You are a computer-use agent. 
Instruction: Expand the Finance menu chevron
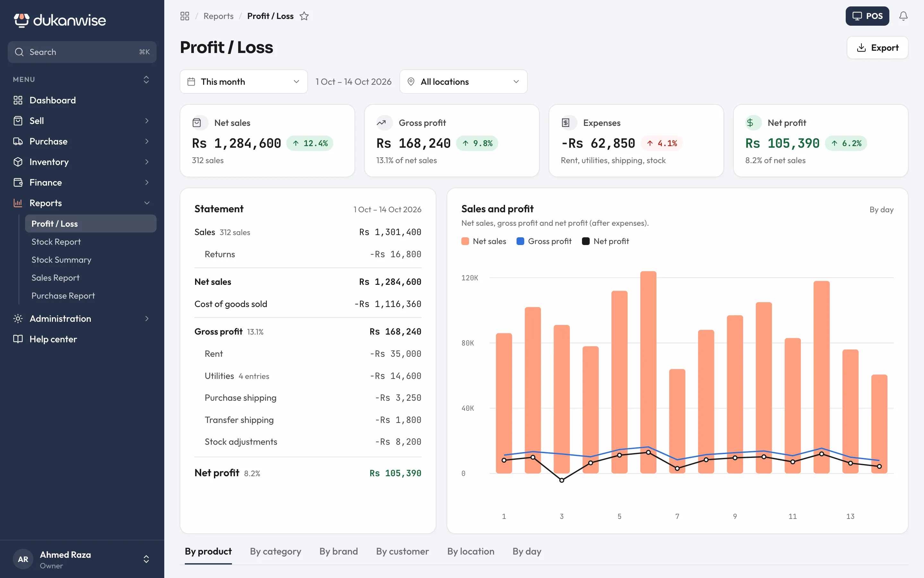[147, 182]
